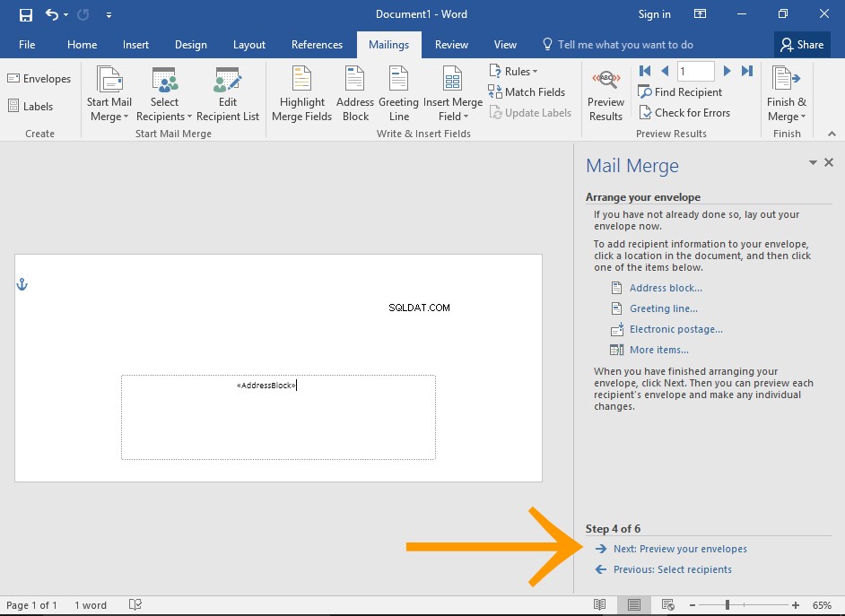Click the record number field
Viewport: 845px width, 616px height.
point(695,71)
